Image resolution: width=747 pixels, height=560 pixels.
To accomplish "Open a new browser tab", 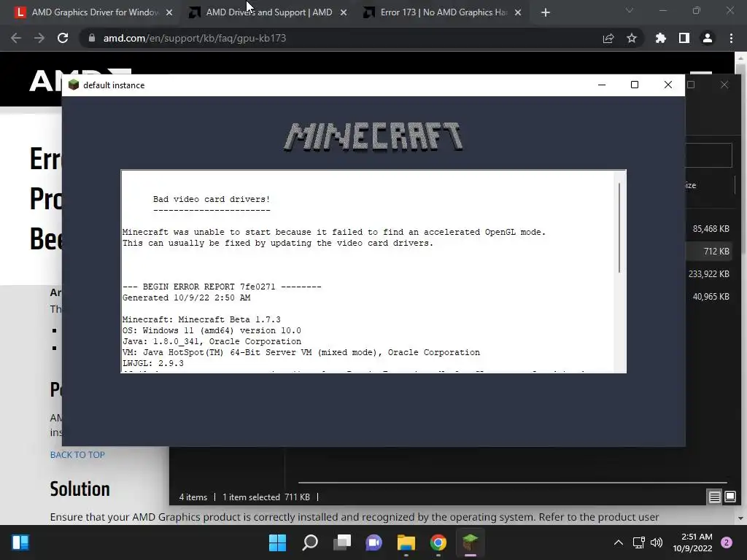I will point(546,12).
